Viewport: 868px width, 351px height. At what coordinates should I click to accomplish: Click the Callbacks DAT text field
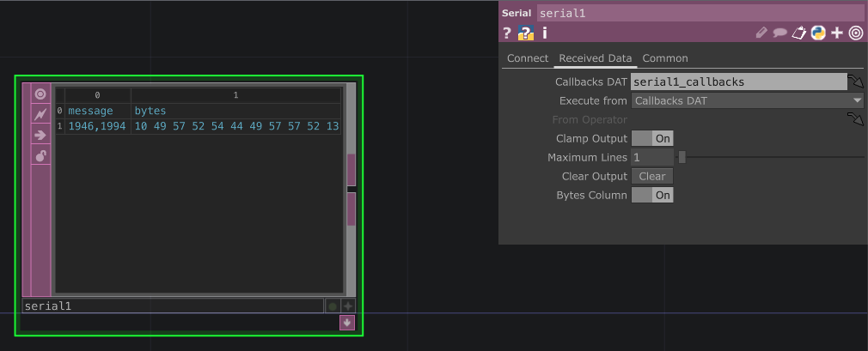click(739, 82)
